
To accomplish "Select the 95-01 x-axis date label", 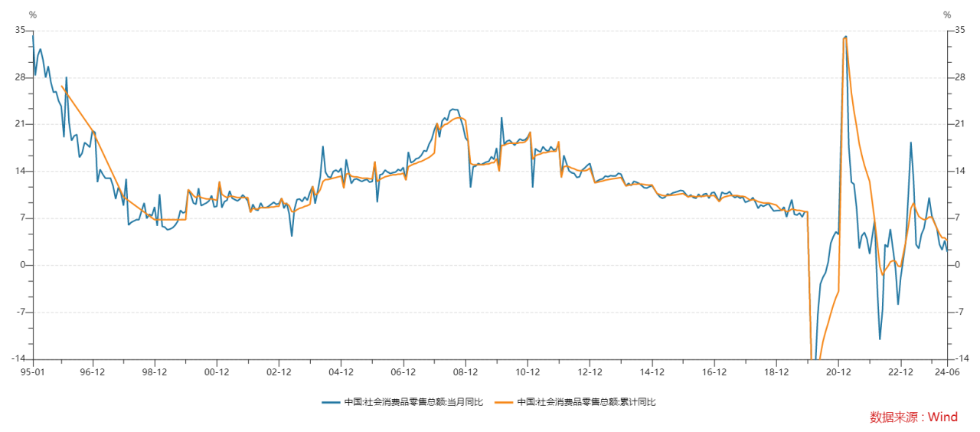I will tap(33, 372).
